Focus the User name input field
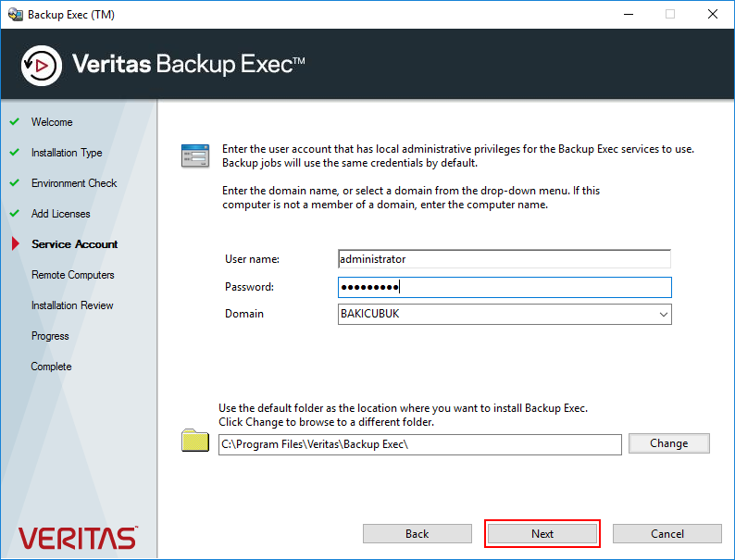The height and width of the screenshot is (560, 735). click(505, 259)
